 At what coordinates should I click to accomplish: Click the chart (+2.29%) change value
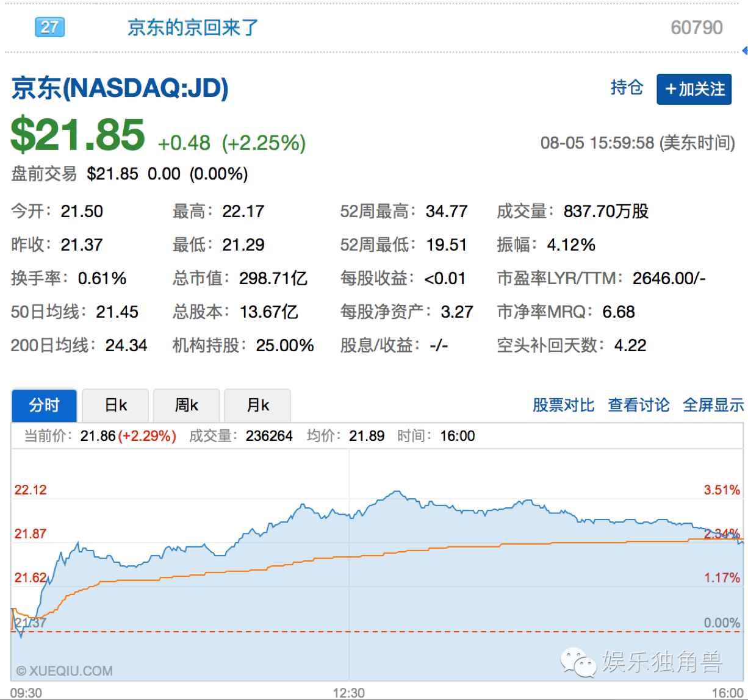[147, 437]
